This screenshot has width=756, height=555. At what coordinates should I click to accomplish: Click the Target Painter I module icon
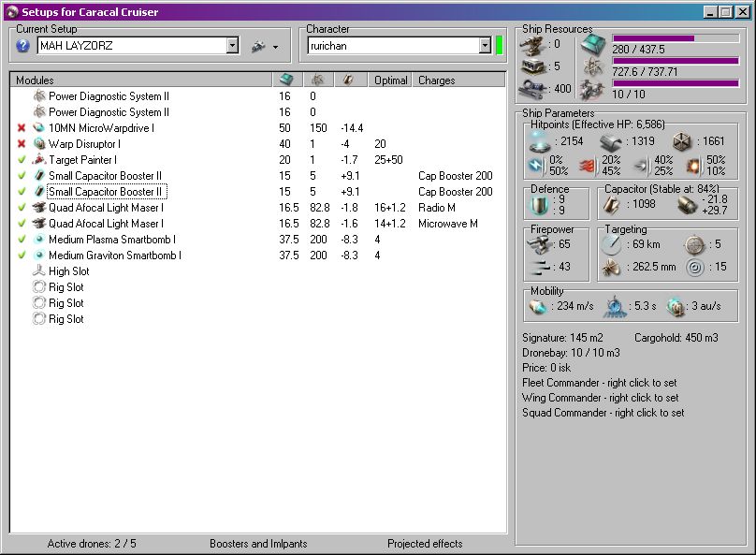pos(39,160)
